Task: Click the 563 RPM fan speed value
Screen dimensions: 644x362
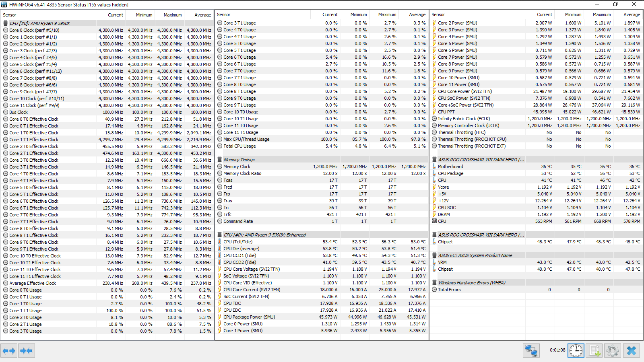Action: click(543, 221)
